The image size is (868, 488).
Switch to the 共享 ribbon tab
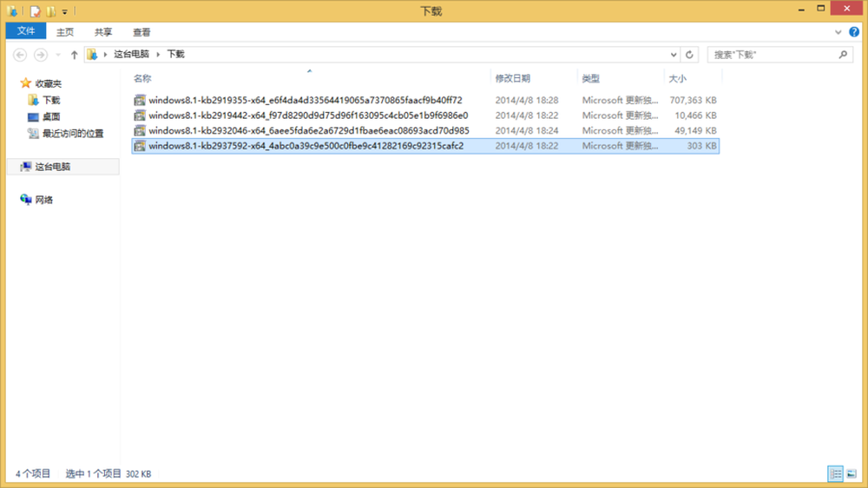click(103, 32)
